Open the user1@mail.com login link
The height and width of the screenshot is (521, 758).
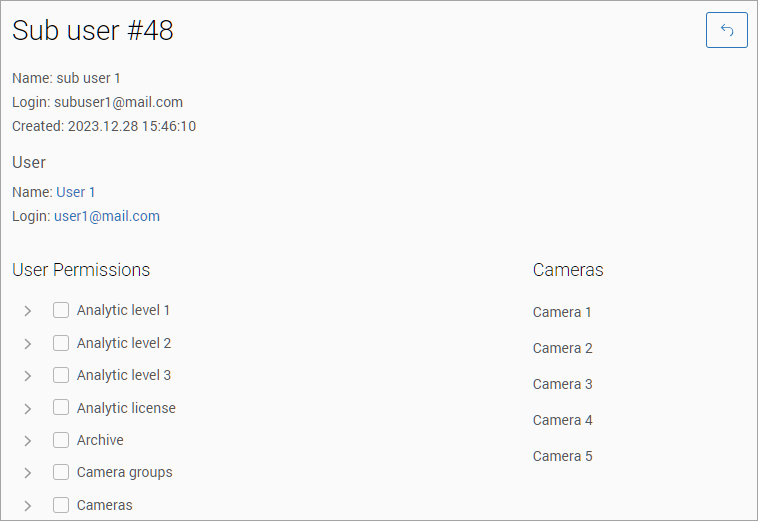pos(107,216)
